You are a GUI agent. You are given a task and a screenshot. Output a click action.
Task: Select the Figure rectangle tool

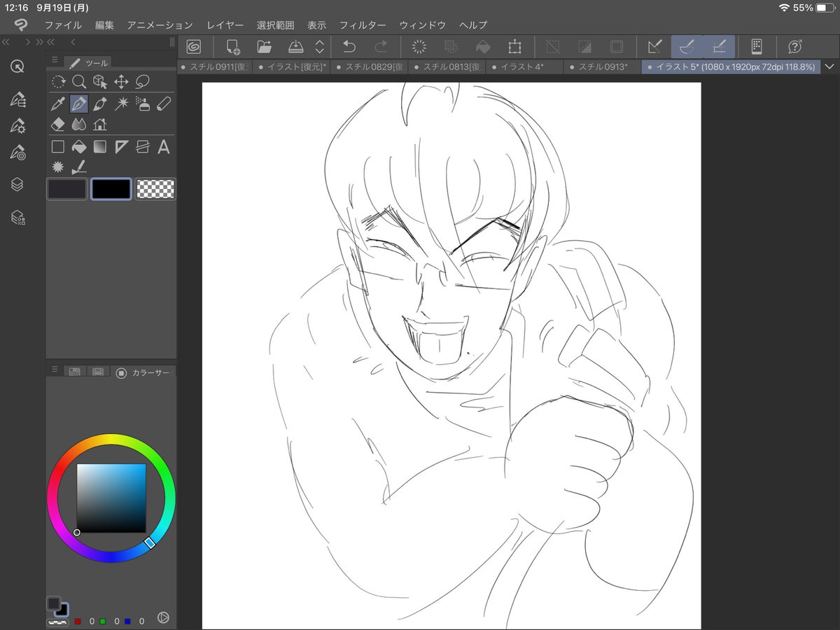click(x=58, y=147)
